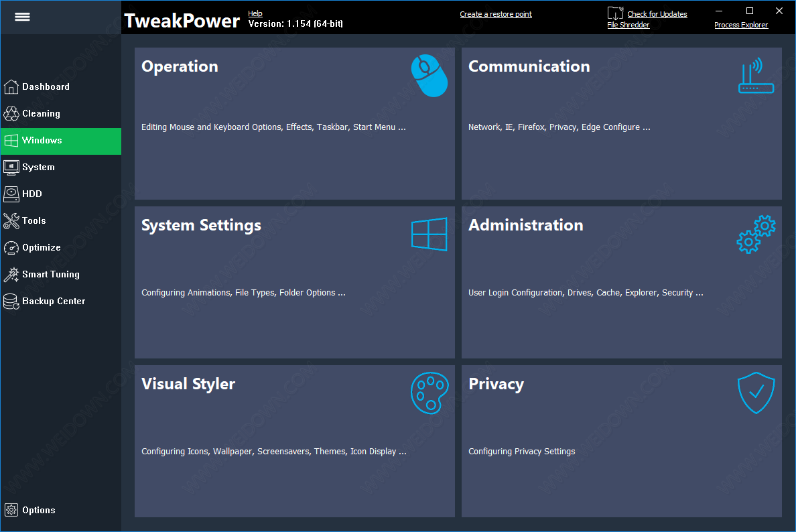
Task: Go to the Cleaning section
Action: click(x=61, y=114)
